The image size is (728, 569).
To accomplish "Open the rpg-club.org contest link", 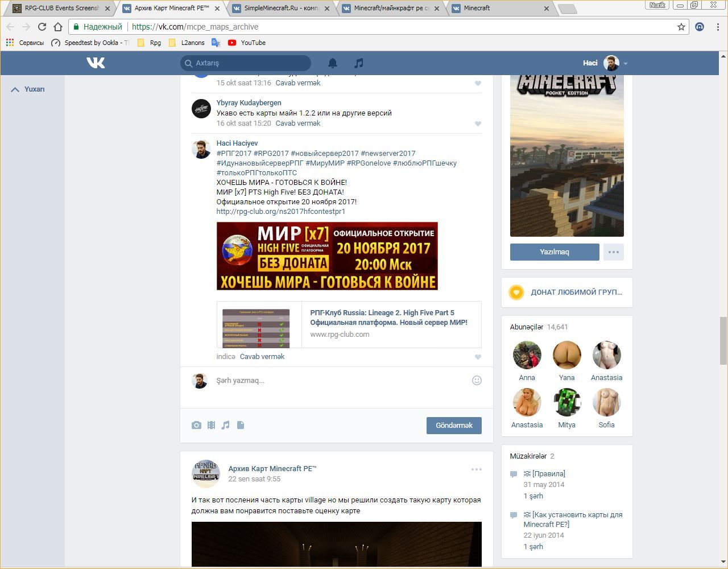I will [x=281, y=212].
